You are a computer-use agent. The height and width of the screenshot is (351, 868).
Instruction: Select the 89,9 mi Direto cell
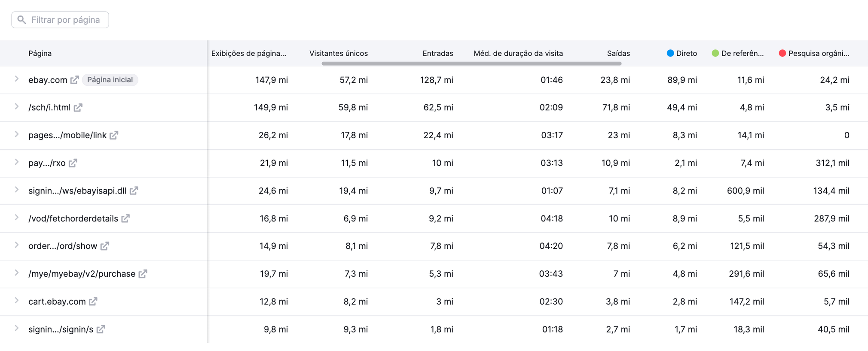point(682,80)
